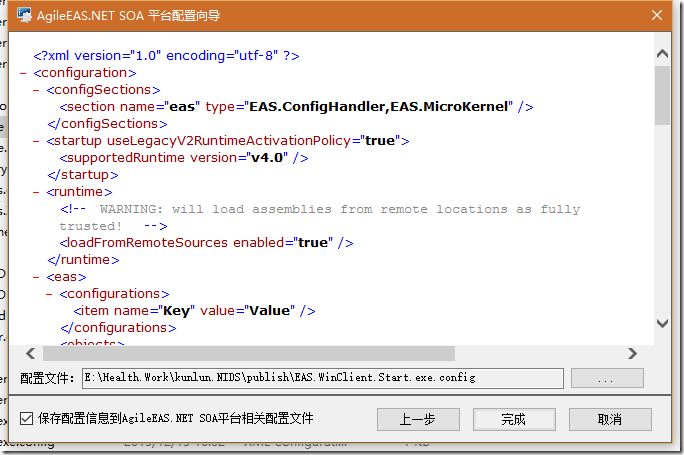Viewport: 684px width, 455px height.
Task: Close the configuration wizard window
Action: [x=657, y=15]
